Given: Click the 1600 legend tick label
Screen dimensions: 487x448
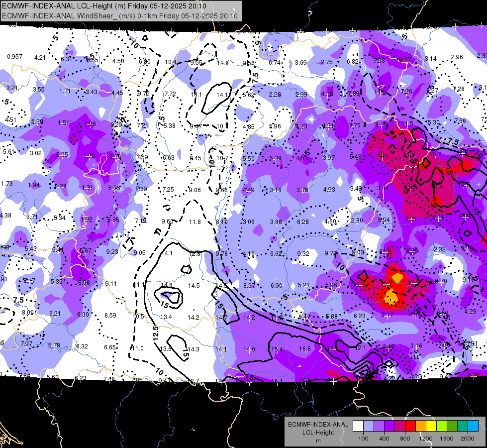Looking at the screenshot, I should coord(447,439).
